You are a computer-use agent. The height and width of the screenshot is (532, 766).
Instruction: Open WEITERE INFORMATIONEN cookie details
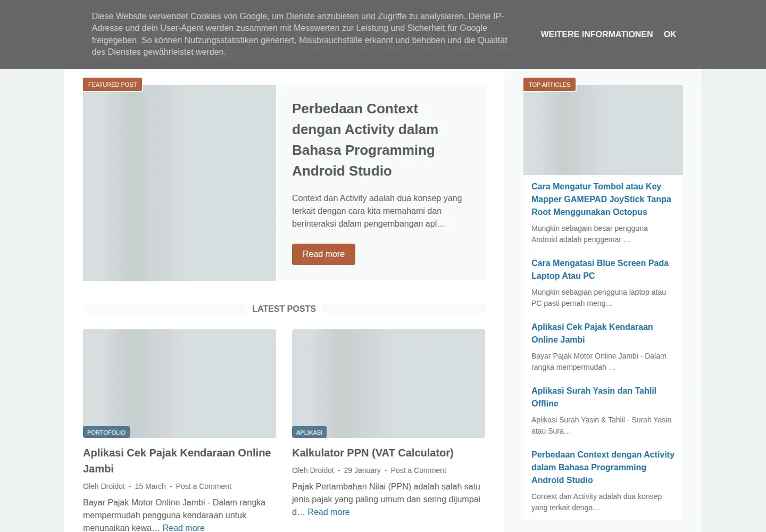pyautogui.click(x=596, y=34)
